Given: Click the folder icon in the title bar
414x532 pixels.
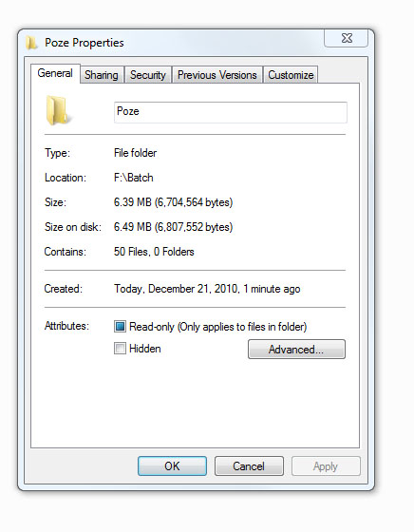Looking at the screenshot, I should [31, 43].
